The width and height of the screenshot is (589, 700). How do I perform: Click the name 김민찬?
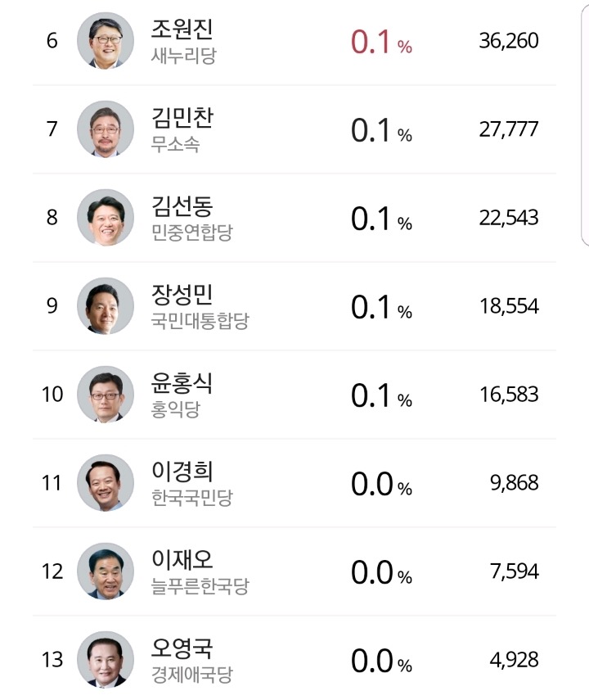pos(182,117)
